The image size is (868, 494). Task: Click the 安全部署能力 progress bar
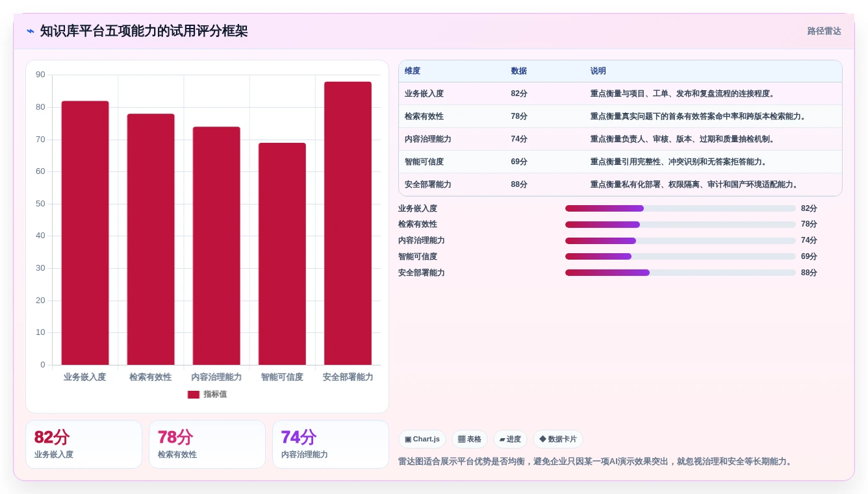point(680,273)
